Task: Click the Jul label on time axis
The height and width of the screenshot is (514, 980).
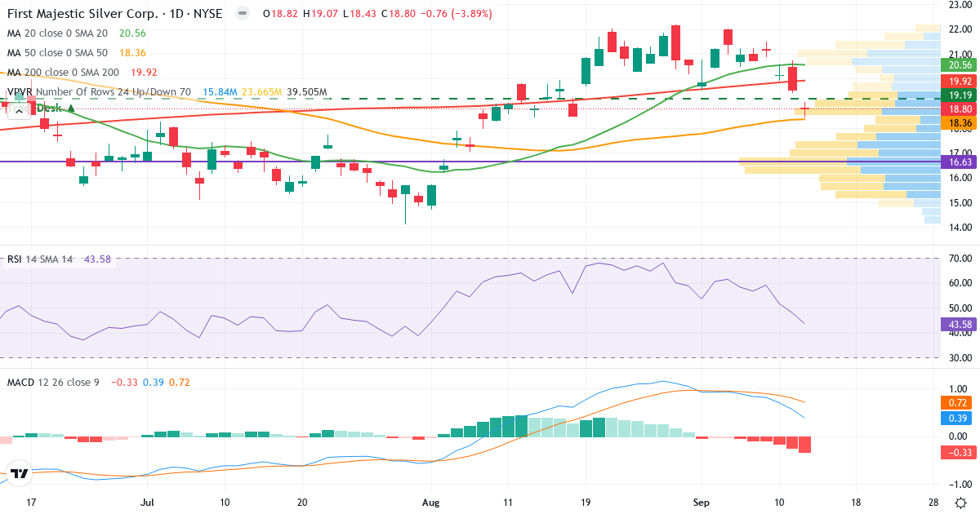Action: 148,501
